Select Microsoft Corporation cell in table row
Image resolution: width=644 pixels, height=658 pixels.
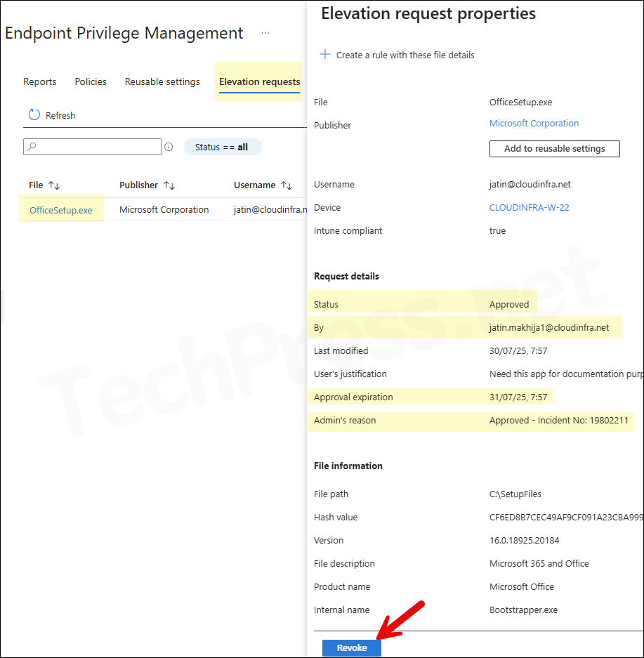[x=164, y=209]
